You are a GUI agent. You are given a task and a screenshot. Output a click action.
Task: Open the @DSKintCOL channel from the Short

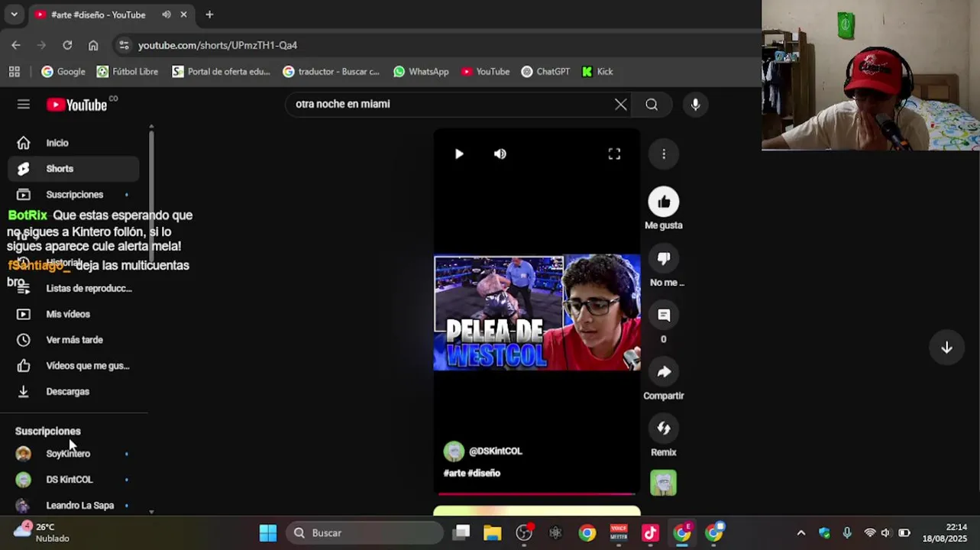coord(496,451)
